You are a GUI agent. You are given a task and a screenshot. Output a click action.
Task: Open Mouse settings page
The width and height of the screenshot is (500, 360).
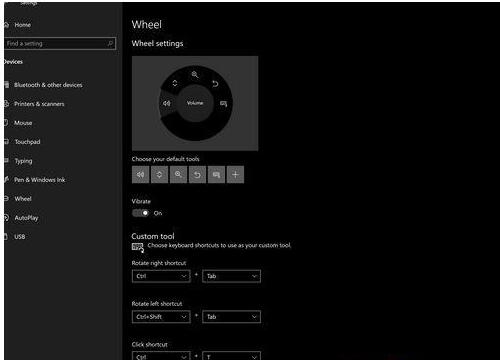coord(23,123)
